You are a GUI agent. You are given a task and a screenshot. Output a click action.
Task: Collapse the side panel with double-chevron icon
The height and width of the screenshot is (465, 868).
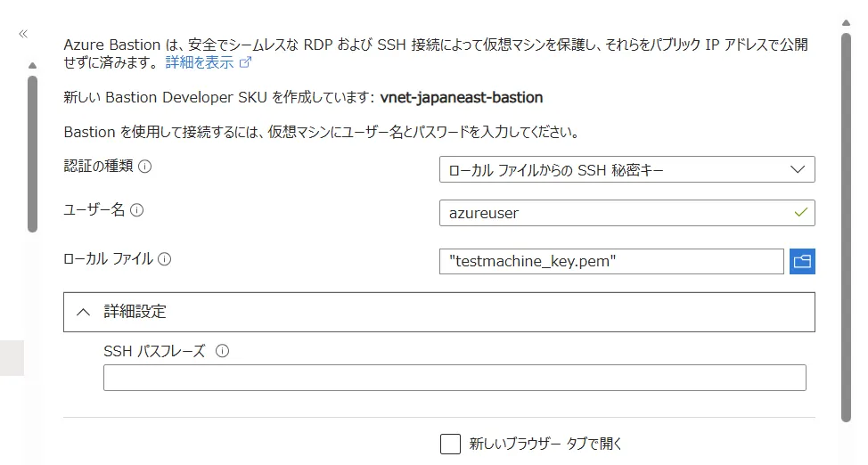coord(23,34)
